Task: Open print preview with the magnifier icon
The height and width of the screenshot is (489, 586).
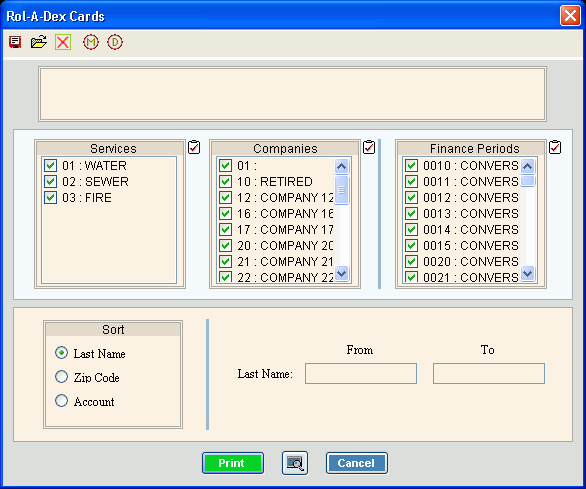Action: coord(295,463)
